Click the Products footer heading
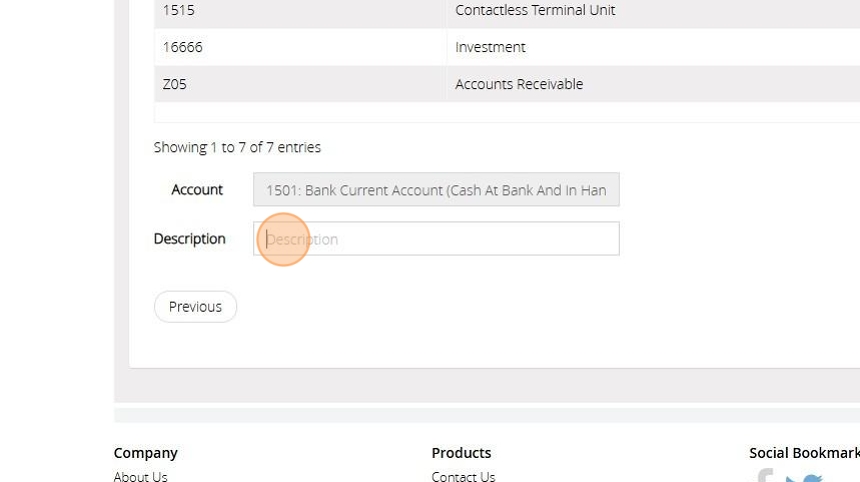This screenshot has width=860, height=482. coord(461,453)
